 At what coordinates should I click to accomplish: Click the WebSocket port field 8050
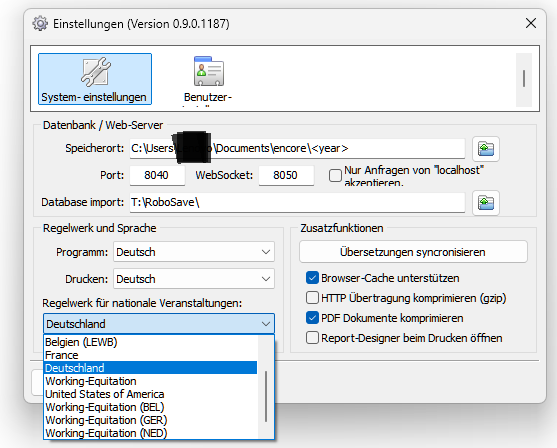(286, 175)
